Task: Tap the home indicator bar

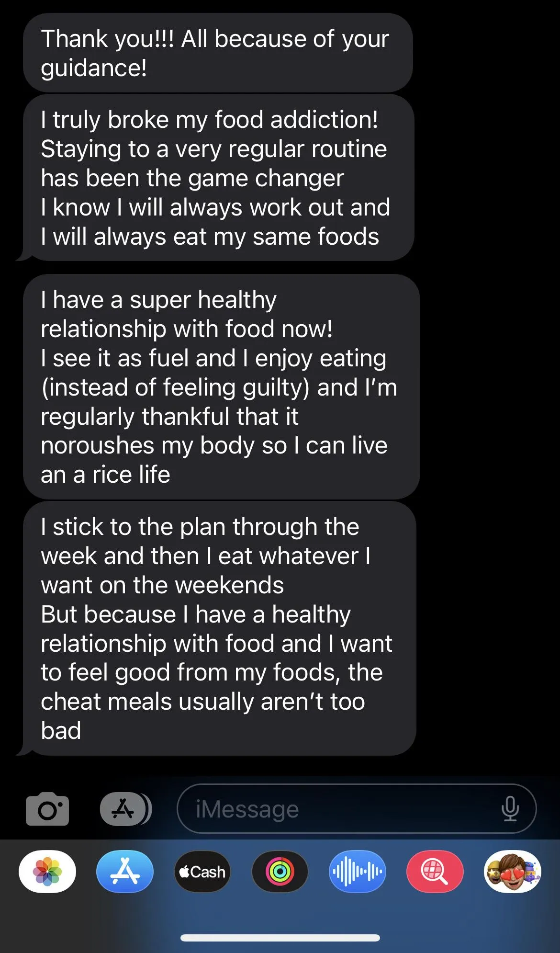Action: click(280, 938)
